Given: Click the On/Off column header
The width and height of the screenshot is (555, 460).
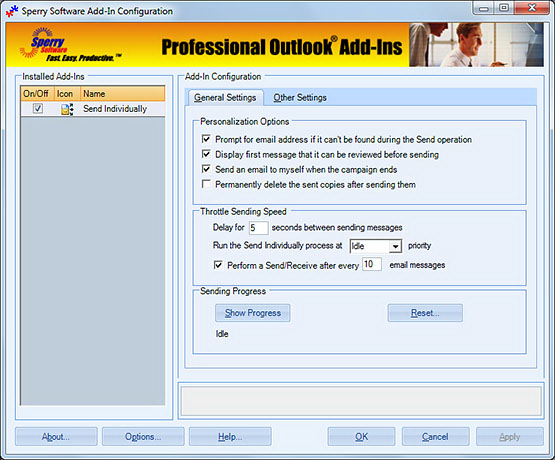Looking at the screenshot, I should 38,94.
